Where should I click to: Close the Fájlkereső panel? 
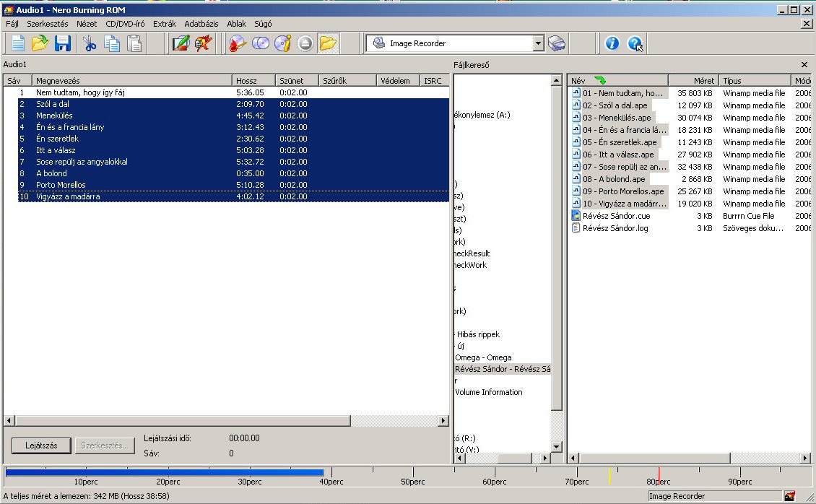point(804,65)
